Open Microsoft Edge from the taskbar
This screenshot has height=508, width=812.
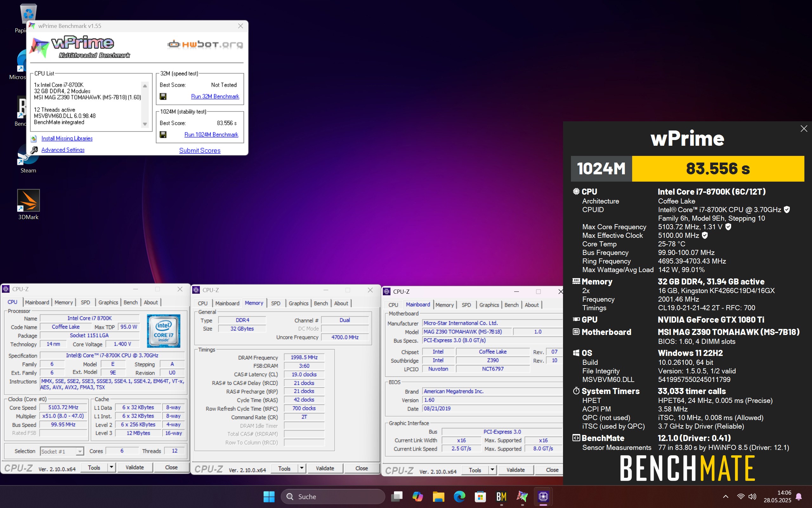[459, 497]
